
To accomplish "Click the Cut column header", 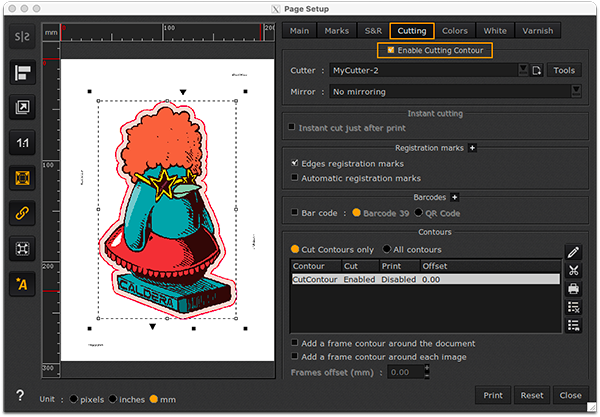I will click(x=360, y=266).
